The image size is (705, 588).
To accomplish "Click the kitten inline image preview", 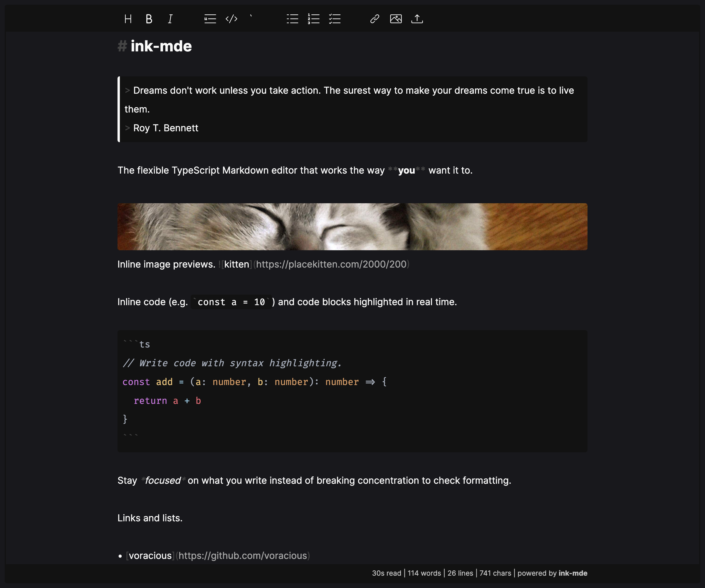I will point(352,226).
